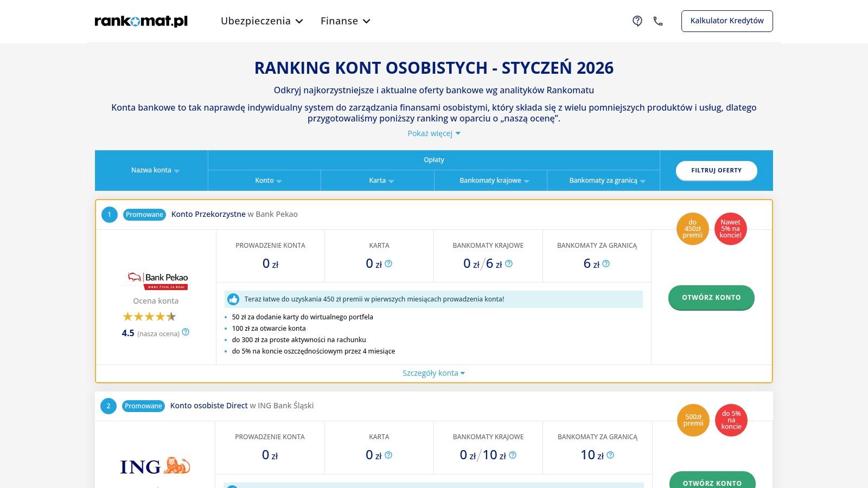The image size is (868, 488).
Task: Click rank number 1 circle
Action: coord(110,215)
